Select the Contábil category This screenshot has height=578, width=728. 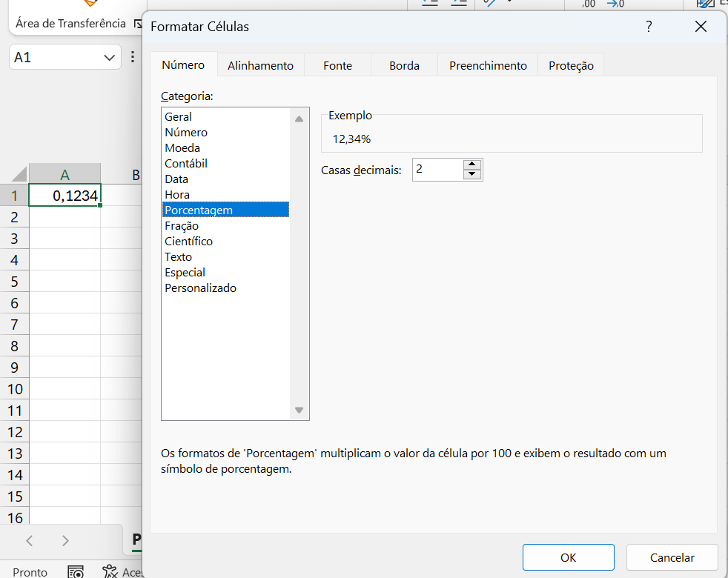225,164
